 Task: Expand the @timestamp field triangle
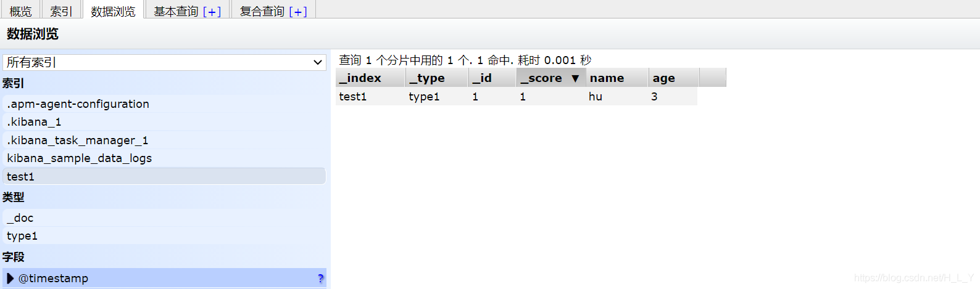pyautogui.click(x=10, y=279)
